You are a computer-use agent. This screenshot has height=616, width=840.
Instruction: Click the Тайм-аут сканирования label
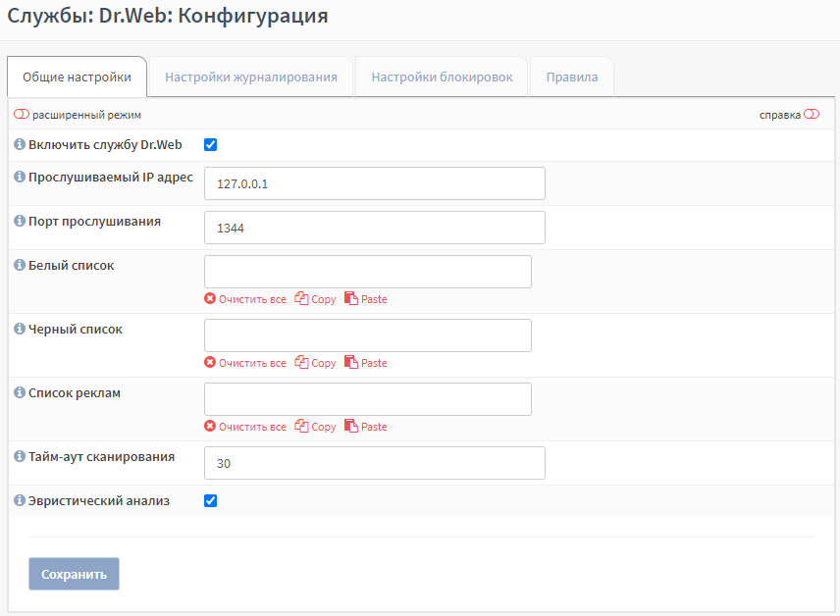click(x=101, y=457)
